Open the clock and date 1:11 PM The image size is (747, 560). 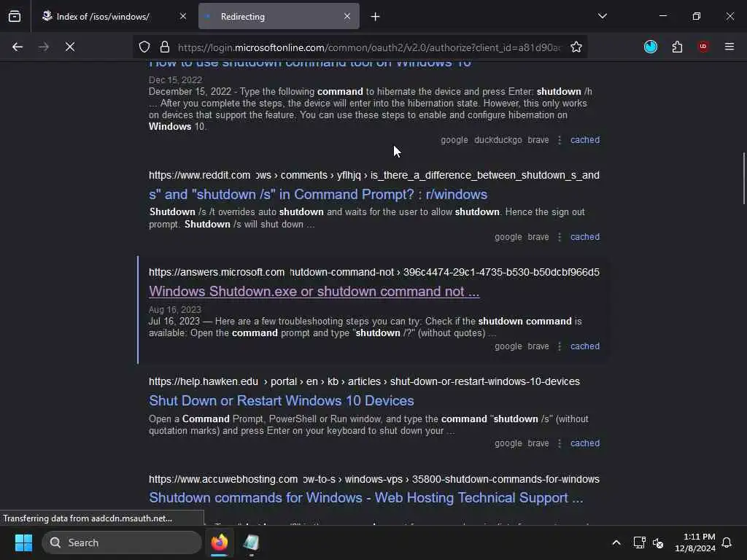pyautogui.click(x=695, y=542)
